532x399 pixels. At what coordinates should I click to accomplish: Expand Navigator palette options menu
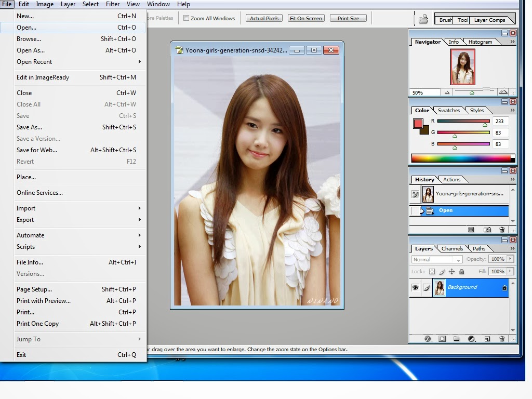click(512, 42)
